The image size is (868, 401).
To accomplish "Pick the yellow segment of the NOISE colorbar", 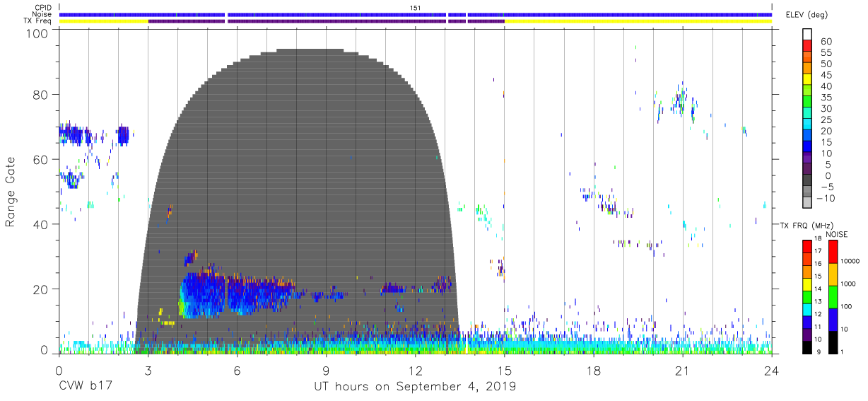I will [833, 274].
